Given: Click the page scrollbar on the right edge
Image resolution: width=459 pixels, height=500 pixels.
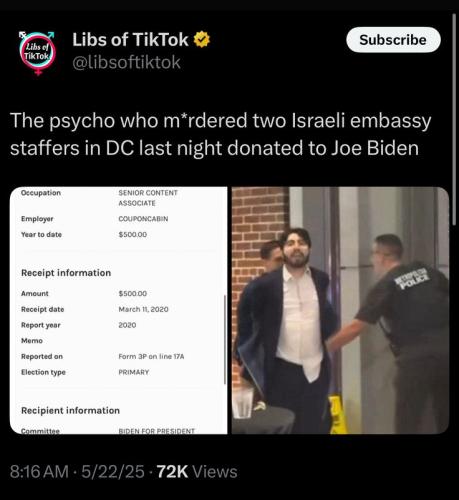Looking at the screenshot, I should pyautogui.click(x=454, y=120).
